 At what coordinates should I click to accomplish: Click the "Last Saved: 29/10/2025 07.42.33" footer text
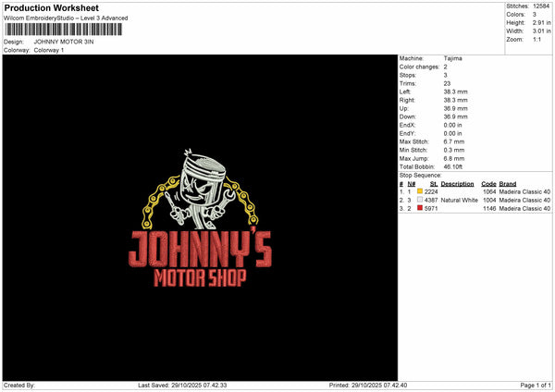[x=182, y=386]
